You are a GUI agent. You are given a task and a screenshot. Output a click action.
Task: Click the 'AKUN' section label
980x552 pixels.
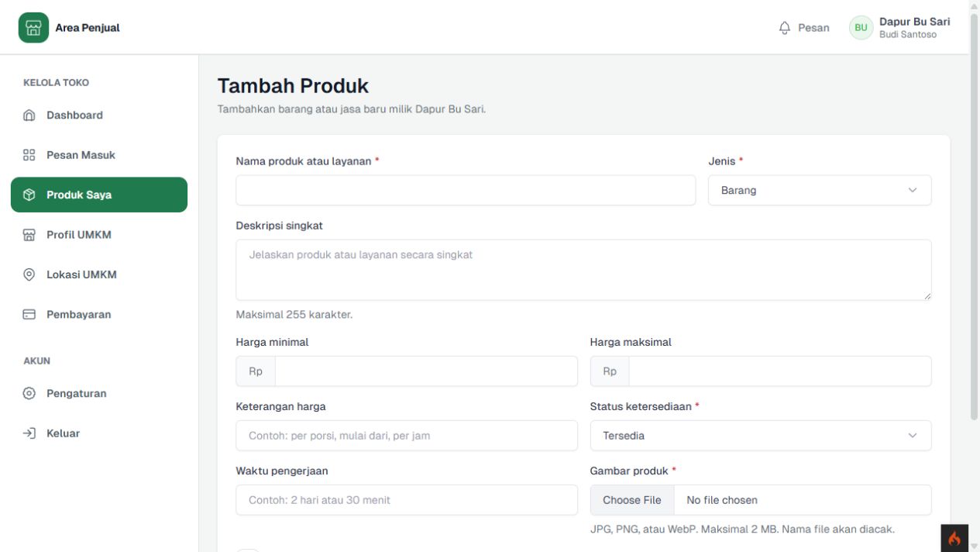coord(36,361)
